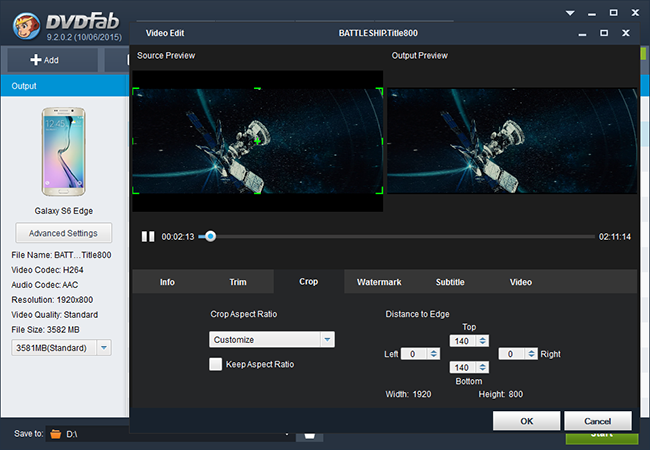Switch to the Info tab
This screenshot has height=450, width=650.
click(167, 282)
